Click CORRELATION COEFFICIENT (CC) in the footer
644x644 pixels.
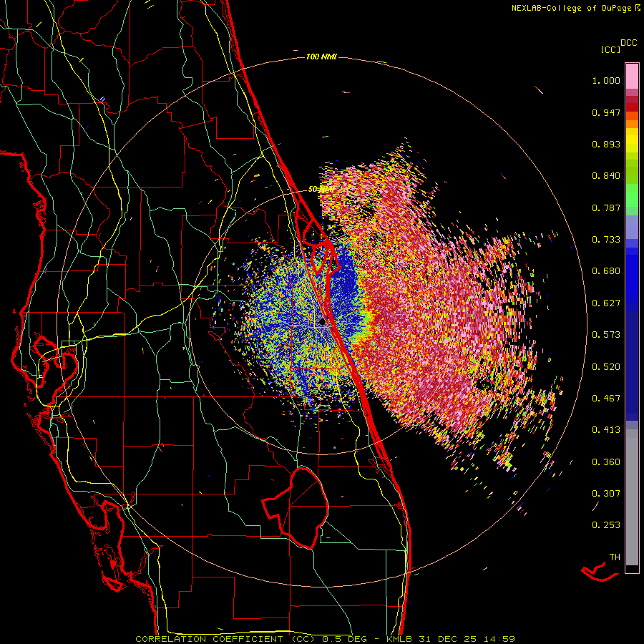(225, 639)
